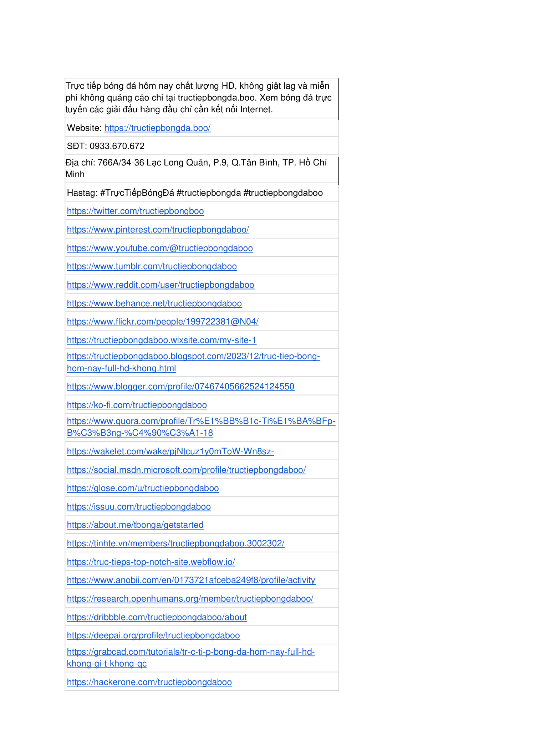Click the Flickr people link
Screen dimensions: 535x756
[x=163, y=322]
